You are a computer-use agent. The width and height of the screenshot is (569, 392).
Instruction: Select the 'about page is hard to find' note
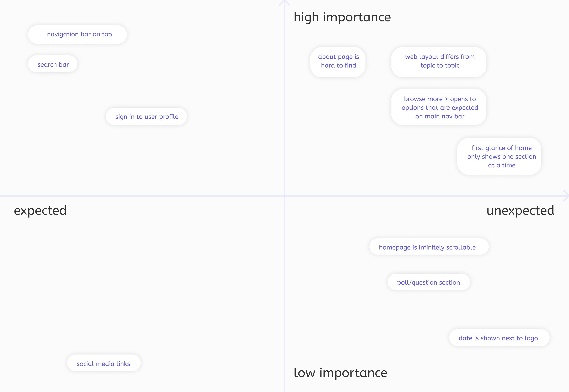coord(338,62)
